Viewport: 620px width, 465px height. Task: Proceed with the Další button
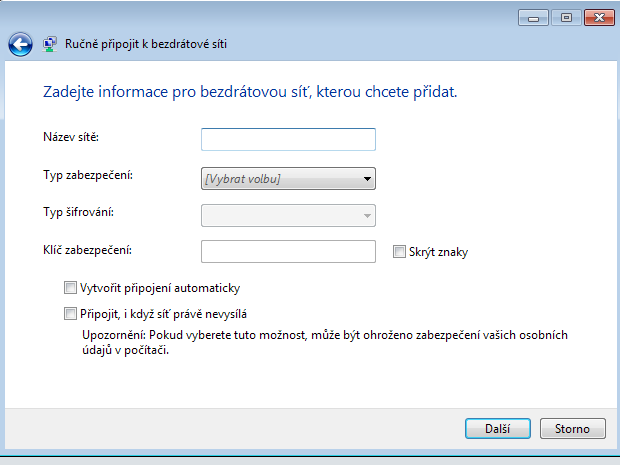click(x=497, y=429)
